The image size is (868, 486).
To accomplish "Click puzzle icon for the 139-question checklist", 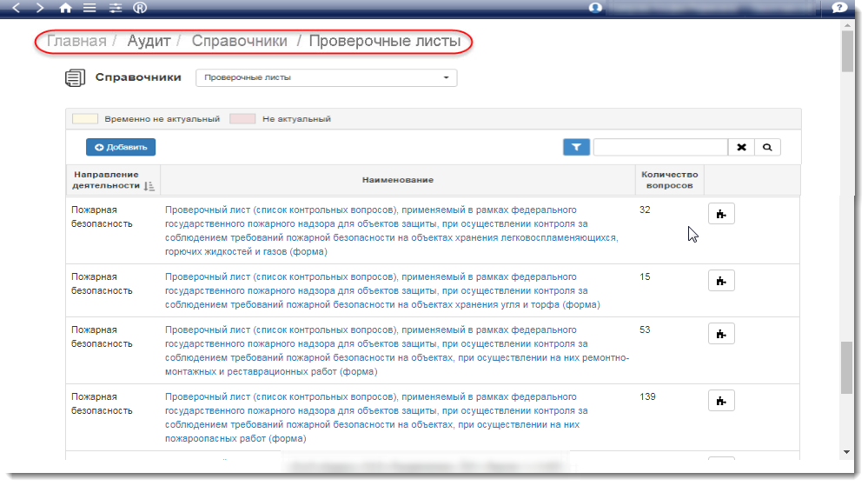I will (x=721, y=401).
